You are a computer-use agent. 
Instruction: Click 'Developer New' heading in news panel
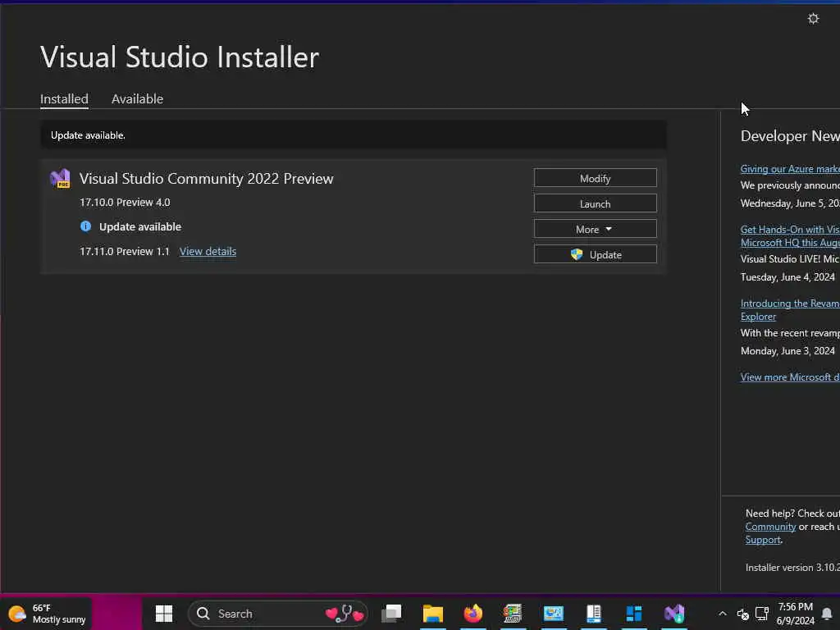click(x=790, y=136)
